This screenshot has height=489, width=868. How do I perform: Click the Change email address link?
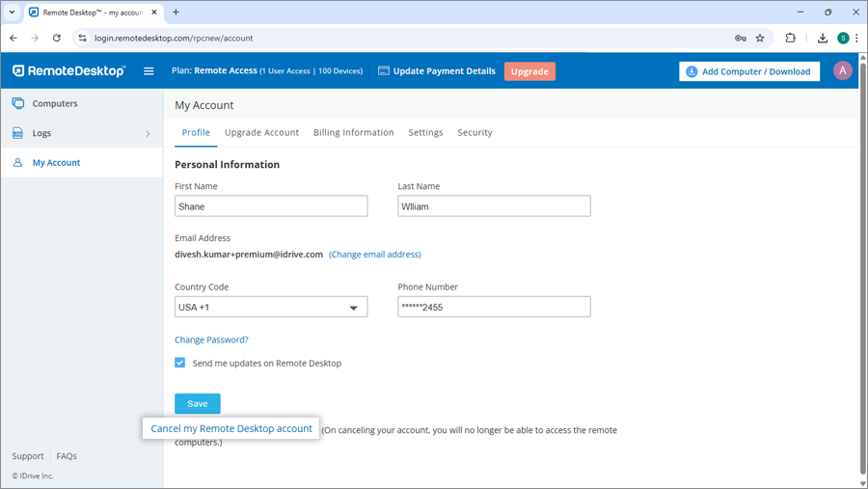point(375,255)
